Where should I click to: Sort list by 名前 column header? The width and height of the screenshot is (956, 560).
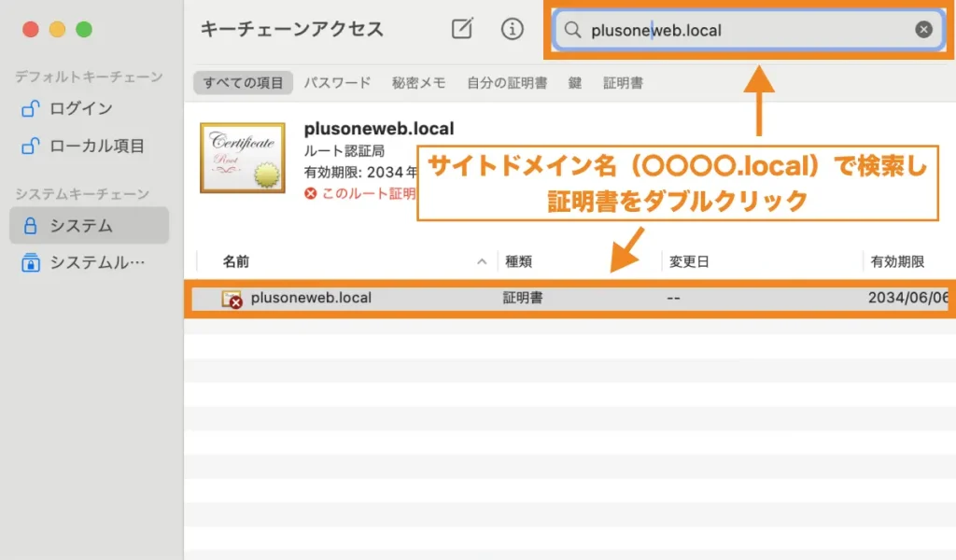(236, 261)
